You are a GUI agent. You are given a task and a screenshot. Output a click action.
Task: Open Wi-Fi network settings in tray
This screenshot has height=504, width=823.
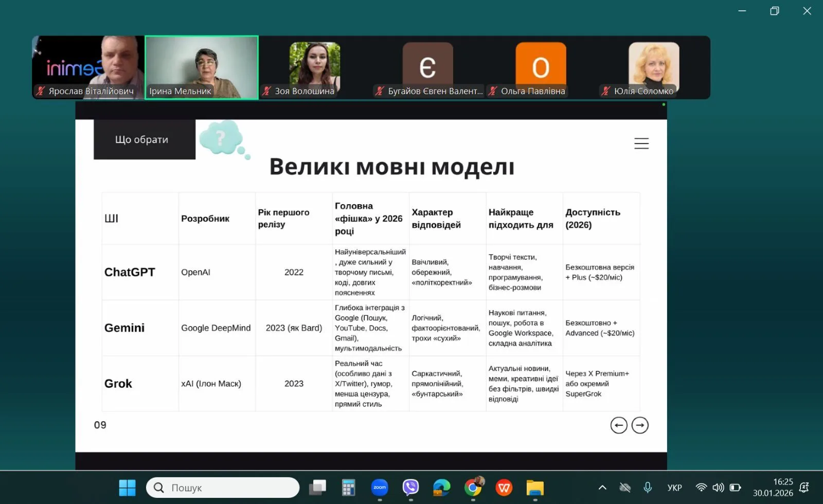(701, 488)
